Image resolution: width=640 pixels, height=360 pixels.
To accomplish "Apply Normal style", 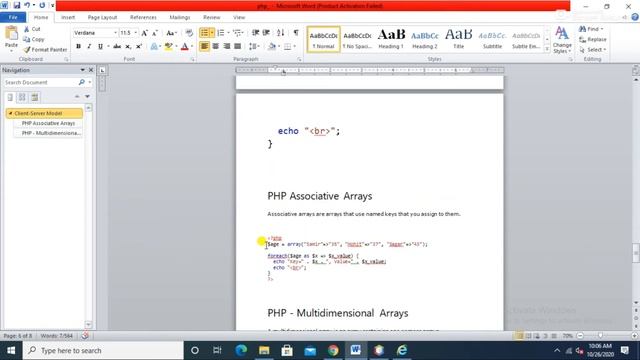I will click(323, 40).
